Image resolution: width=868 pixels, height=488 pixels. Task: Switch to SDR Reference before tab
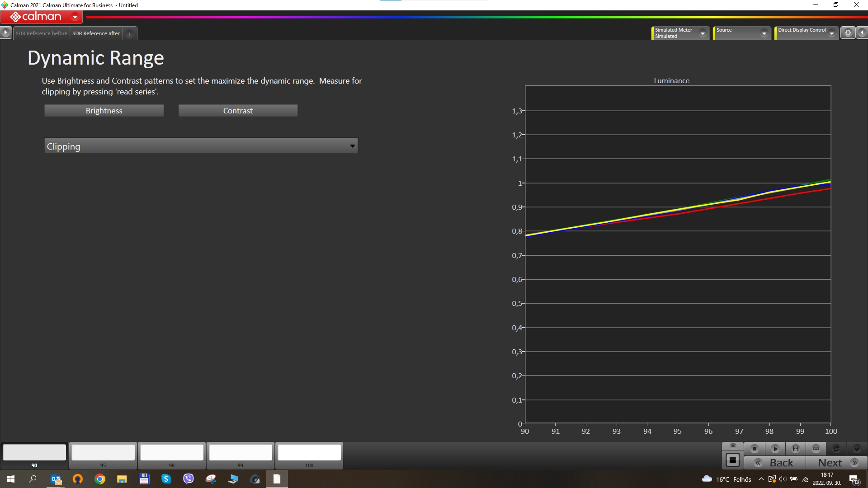point(41,33)
